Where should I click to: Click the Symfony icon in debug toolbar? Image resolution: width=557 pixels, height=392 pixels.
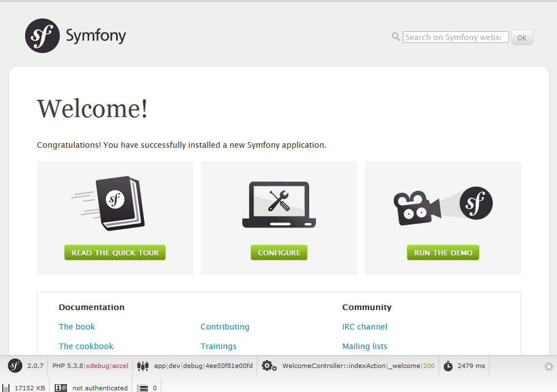(x=15, y=366)
